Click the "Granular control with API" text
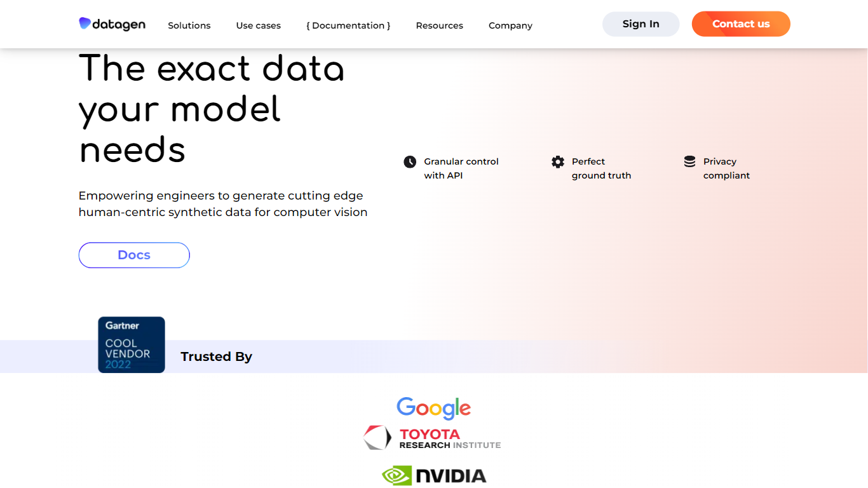 pyautogui.click(x=461, y=168)
